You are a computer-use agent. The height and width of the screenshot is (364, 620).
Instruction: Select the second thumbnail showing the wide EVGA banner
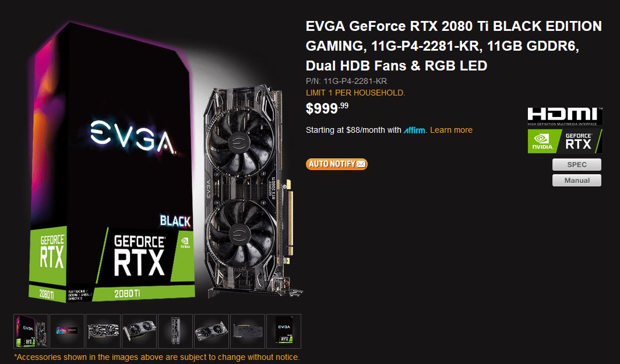point(67,331)
